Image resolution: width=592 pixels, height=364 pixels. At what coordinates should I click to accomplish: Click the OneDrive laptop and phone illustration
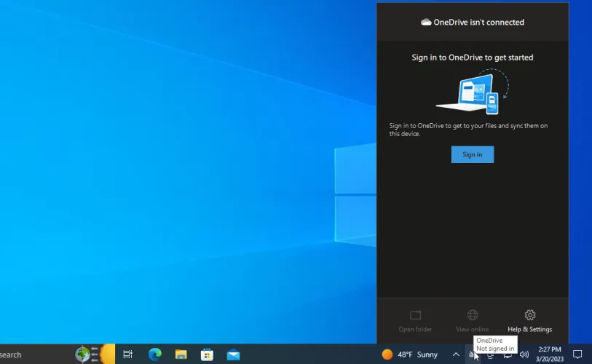(x=472, y=92)
